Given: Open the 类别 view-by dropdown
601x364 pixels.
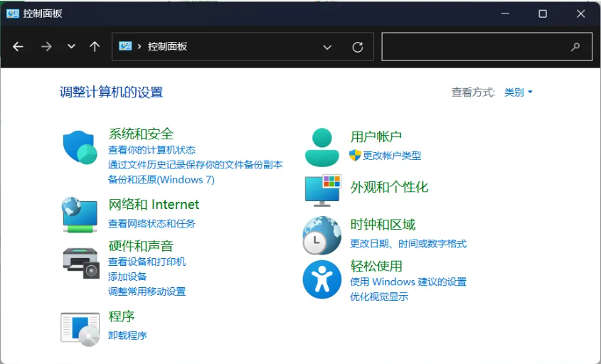Looking at the screenshot, I should pyautogui.click(x=518, y=92).
